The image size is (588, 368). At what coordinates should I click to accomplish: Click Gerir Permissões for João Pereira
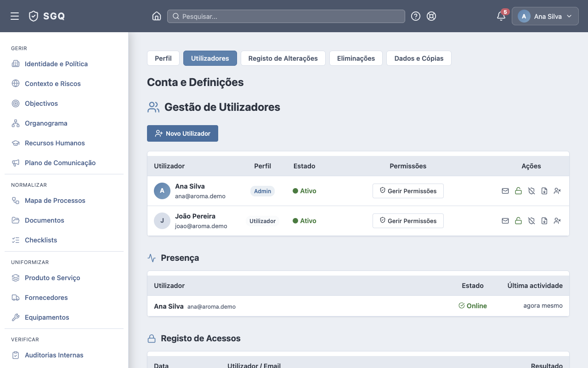[x=408, y=221]
